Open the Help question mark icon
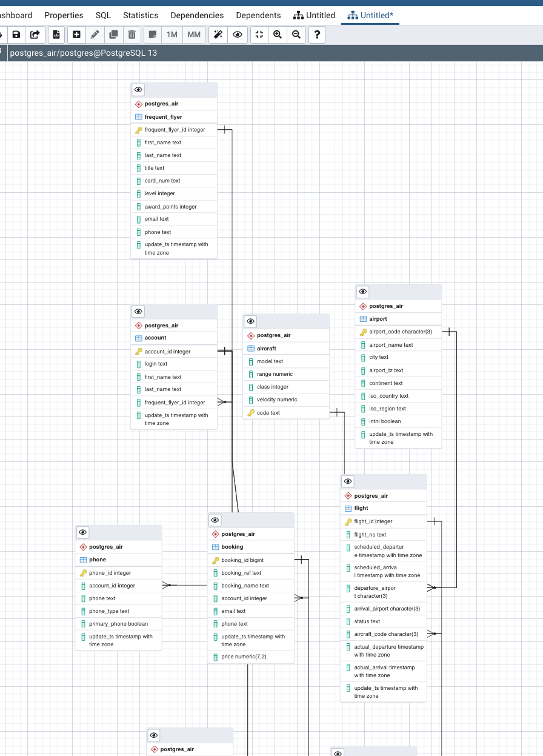The height and width of the screenshot is (756, 543). coord(317,35)
